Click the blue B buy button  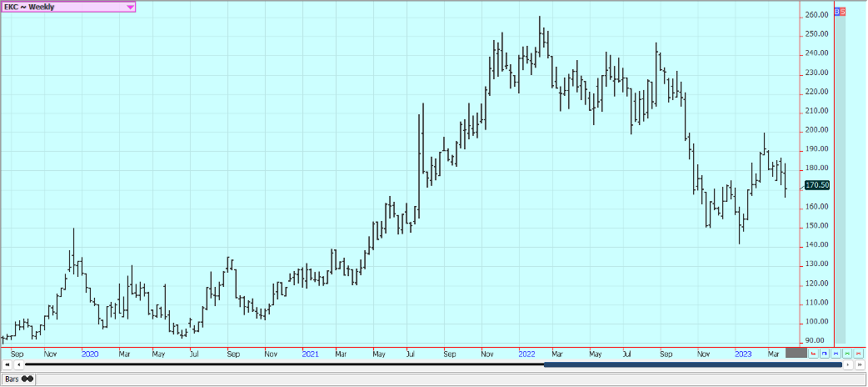pyautogui.click(x=836, y=11)
